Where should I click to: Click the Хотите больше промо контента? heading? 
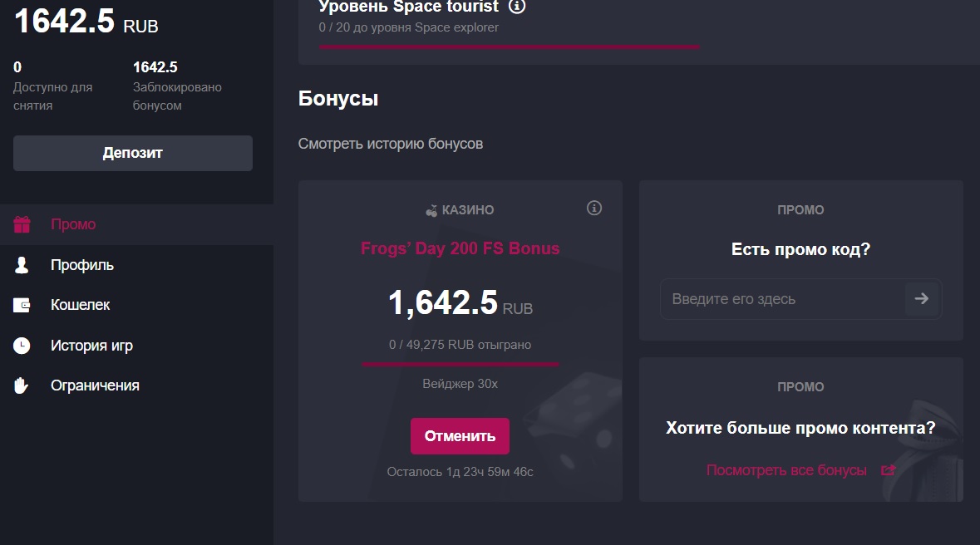tap(800, 428)
